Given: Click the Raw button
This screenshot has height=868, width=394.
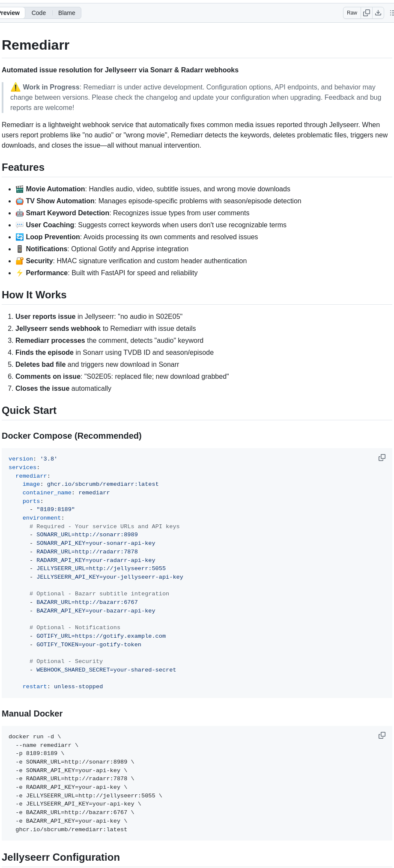Looking at the screenshot, I should click(351, 13).
